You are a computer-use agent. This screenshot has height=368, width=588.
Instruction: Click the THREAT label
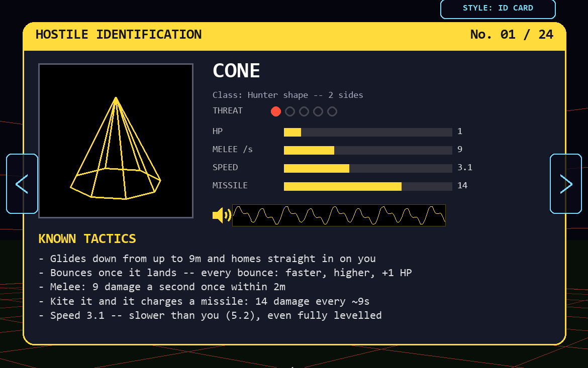click(x=228, y=111)
